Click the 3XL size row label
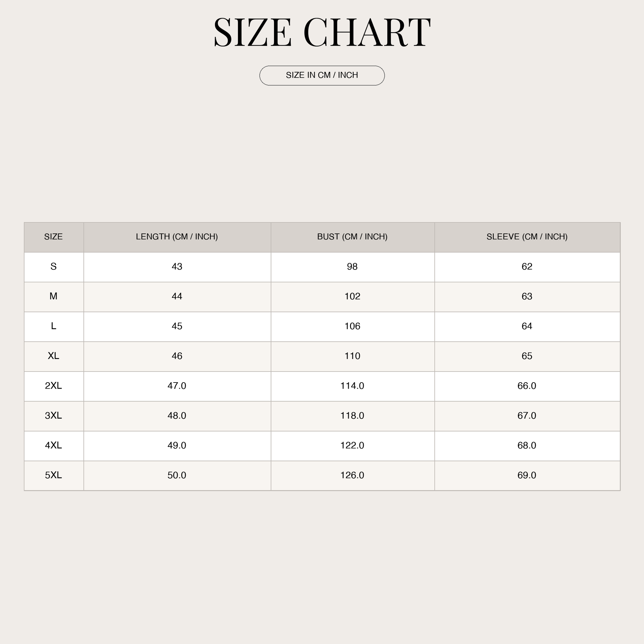The height and width of the screenshot is (644, 644). click(x=54, y=416)
